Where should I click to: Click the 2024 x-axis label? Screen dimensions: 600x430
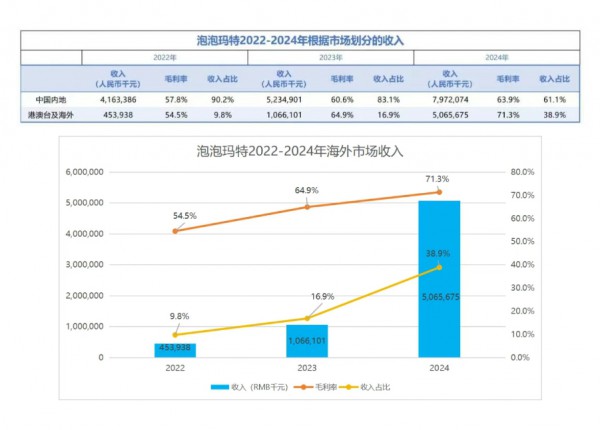coord(439,368)
